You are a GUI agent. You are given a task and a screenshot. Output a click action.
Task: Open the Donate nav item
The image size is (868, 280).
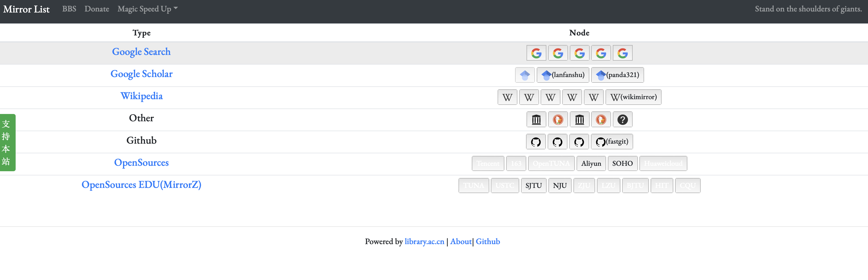[x=97, y=9]
